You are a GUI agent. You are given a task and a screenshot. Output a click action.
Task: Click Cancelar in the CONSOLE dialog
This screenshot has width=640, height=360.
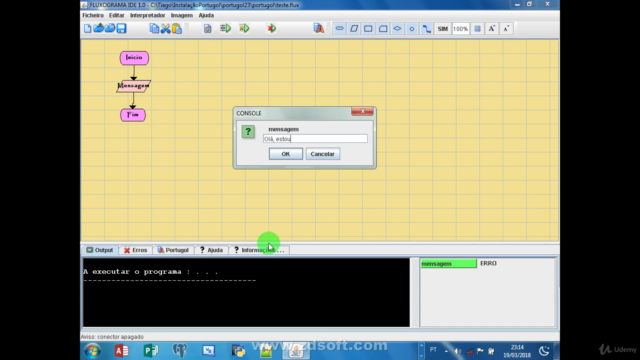click(x=322, y=154)
